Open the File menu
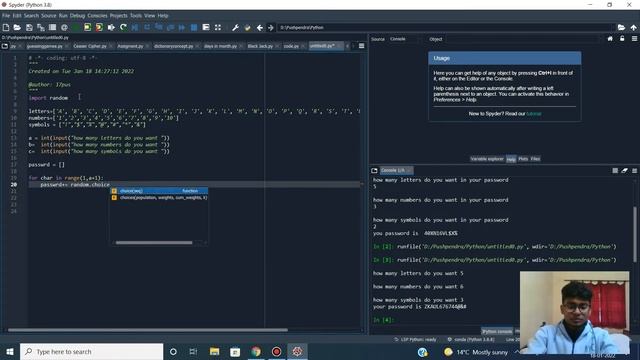This screenshot has width=640, height=360. tap(6, 16)
